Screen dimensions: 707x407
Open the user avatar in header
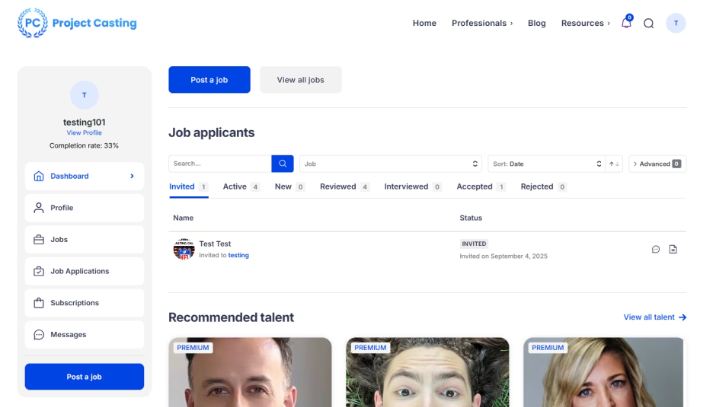[x=676, y=23]
